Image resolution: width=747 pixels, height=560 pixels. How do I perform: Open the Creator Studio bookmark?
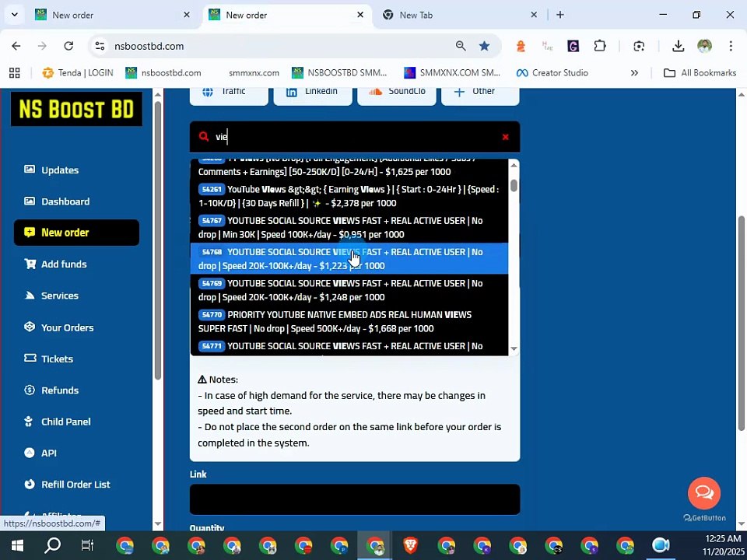pos(552,73)
